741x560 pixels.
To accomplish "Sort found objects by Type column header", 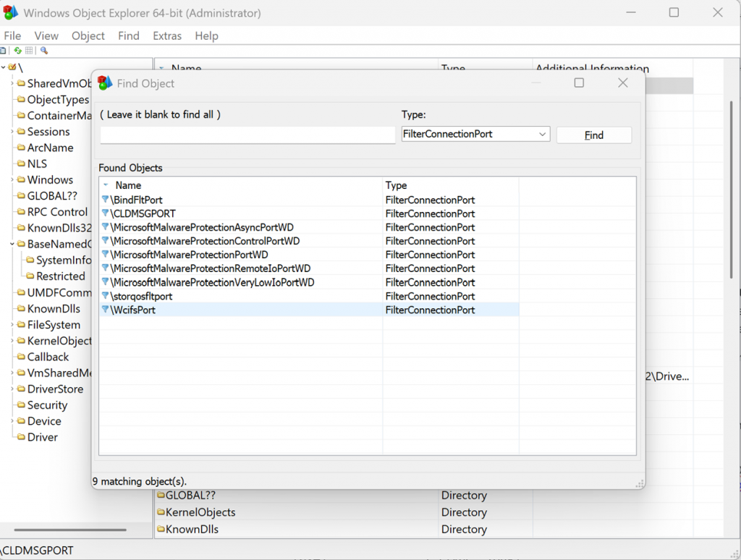I will point(397,185).
